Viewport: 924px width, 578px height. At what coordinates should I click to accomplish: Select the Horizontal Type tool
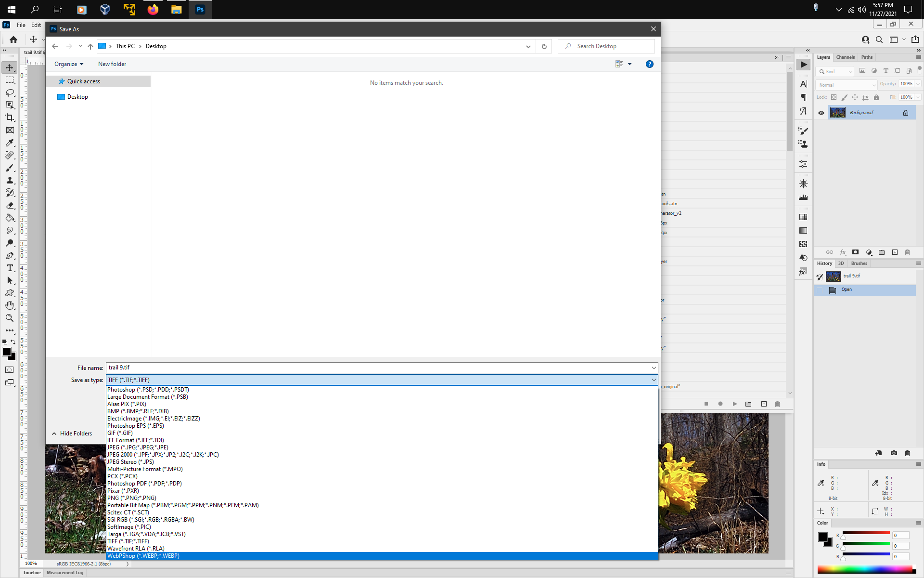click(x=9, y=268)
